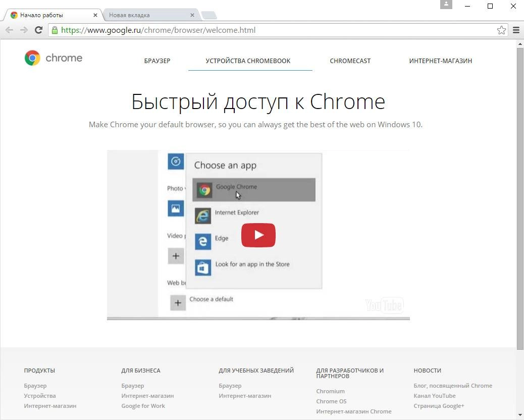
Task: Open the Страница Google+ link
Action: pos(439,406)
